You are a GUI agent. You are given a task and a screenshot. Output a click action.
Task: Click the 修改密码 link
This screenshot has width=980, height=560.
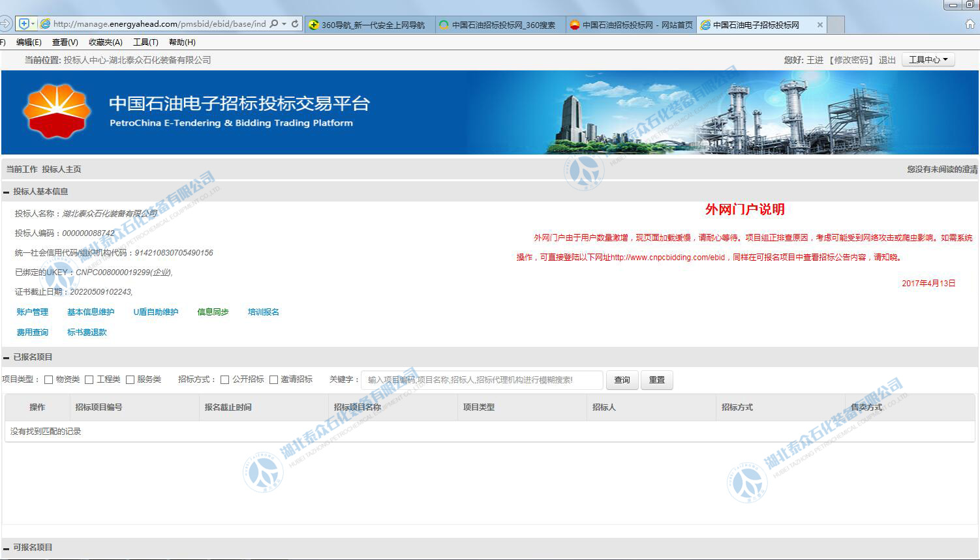[851, 60]
